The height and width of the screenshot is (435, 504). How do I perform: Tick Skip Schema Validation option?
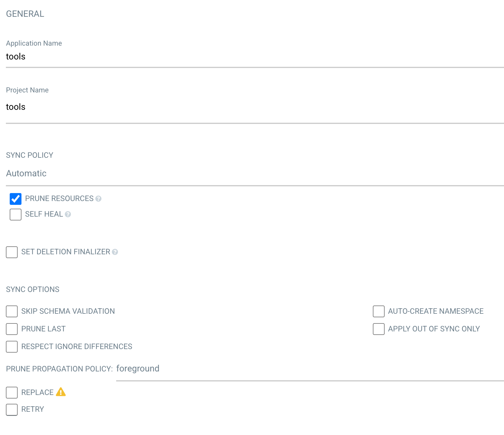pyautogui.click(x=12, y=311)
